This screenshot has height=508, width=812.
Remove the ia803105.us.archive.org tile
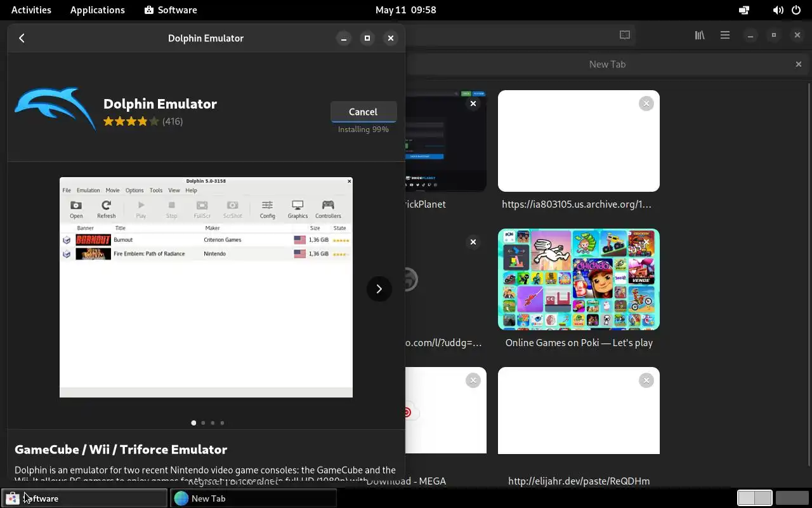point(646,104)
